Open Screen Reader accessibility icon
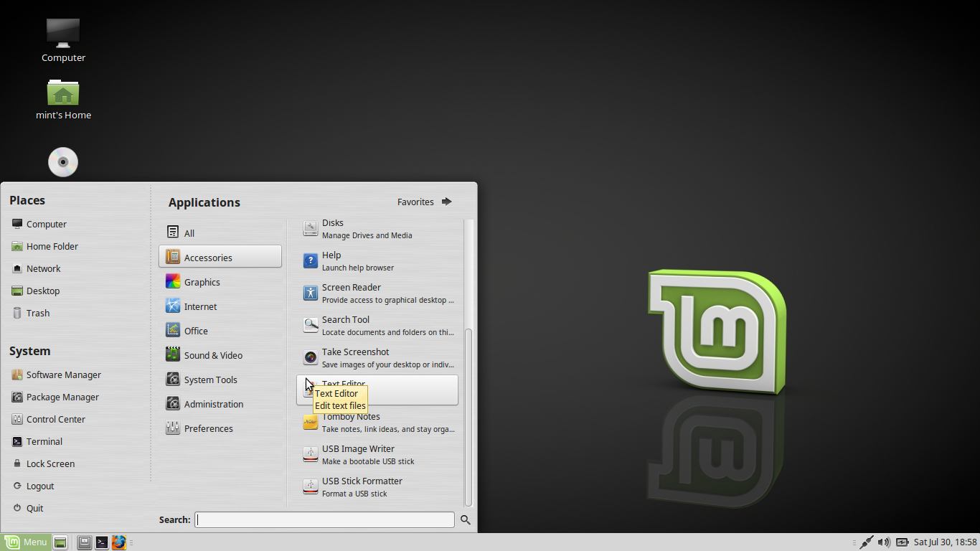The image size is (980, 551). pos(310,293)
